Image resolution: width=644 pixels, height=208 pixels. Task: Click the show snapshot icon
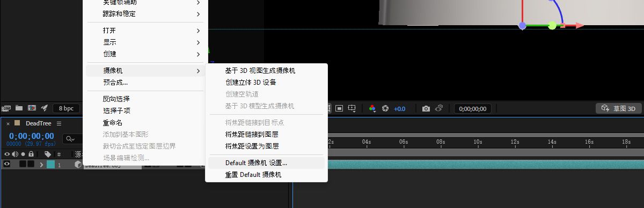[439, 108]
